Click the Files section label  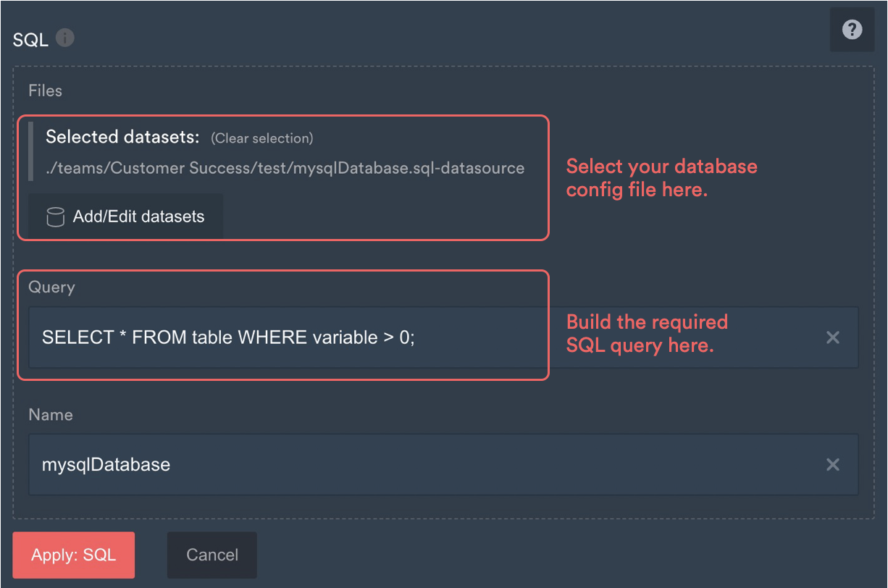click(45, 91)
